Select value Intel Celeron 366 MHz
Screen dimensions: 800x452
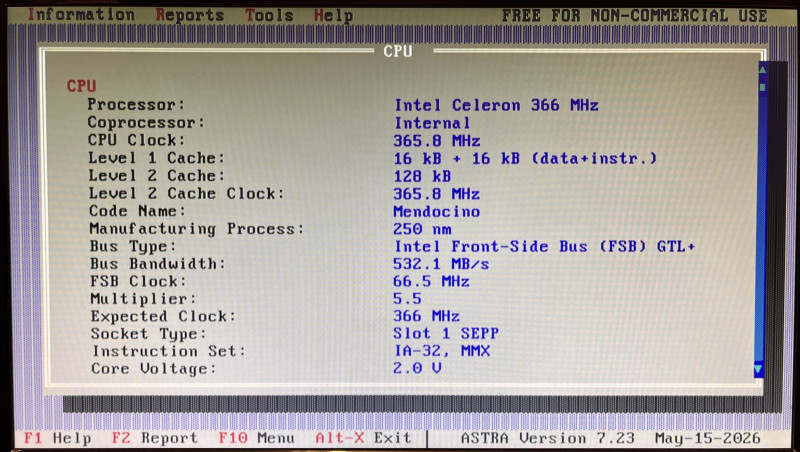point(496,105)
